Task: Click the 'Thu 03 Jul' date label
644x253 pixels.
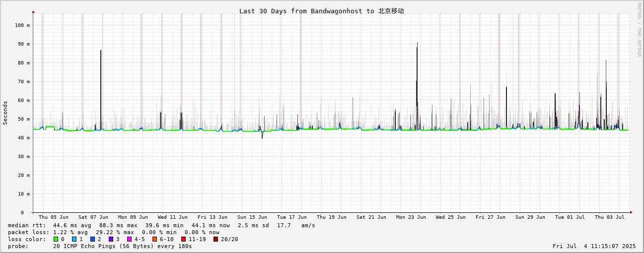Action: (610, 217)
